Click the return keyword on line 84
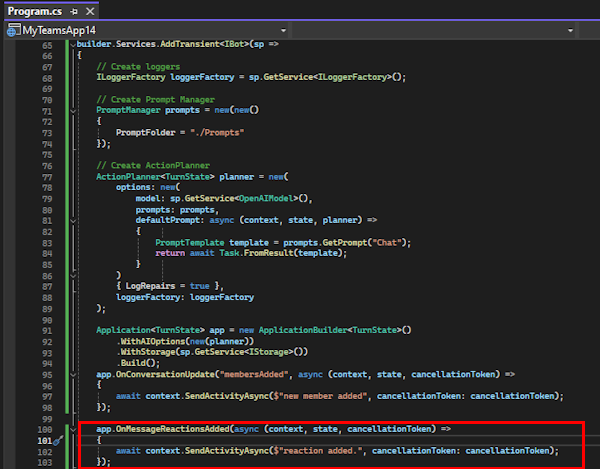 click(x=170, y=253)
